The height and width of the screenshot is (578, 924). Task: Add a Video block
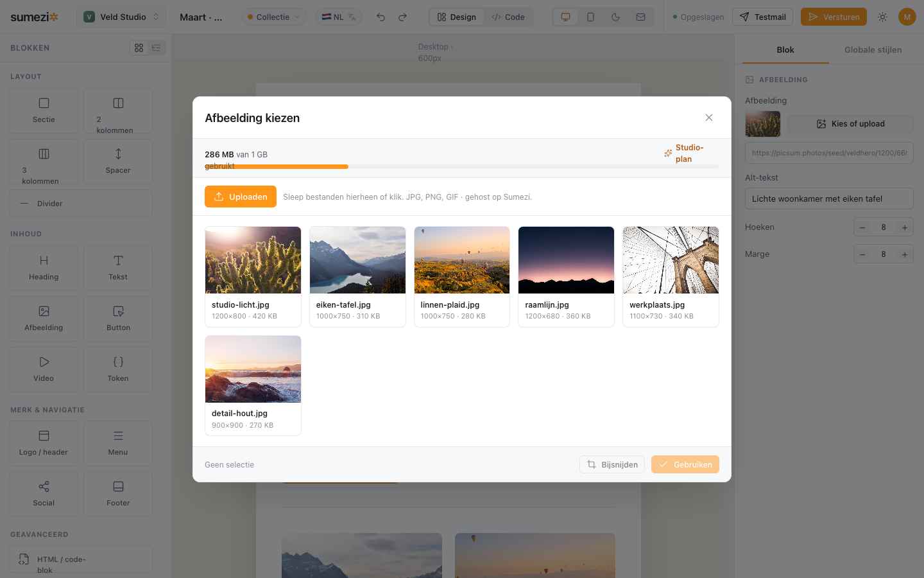(x=44, y=369)
